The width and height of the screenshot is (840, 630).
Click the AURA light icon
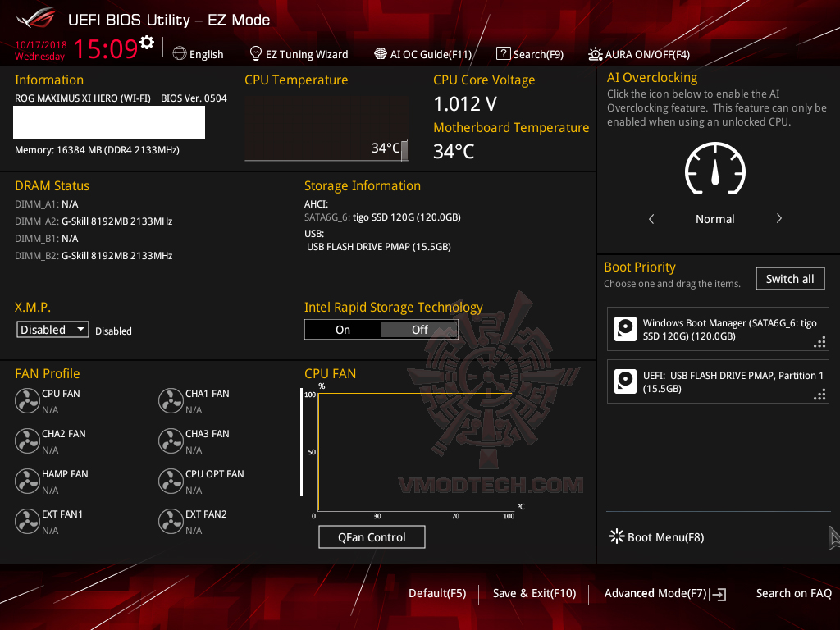pyautogui.click(x=596, y=54)
